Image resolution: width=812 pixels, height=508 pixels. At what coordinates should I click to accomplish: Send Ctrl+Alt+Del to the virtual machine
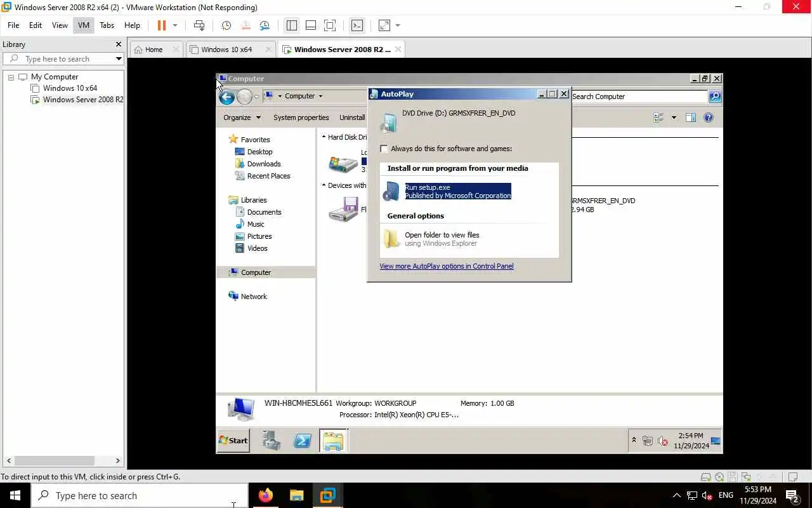pyautogui.click(x=199, y=25)
